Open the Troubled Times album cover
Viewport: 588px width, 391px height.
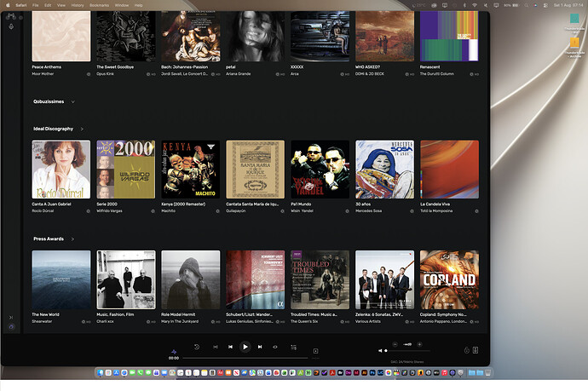[x=320, y=279]
